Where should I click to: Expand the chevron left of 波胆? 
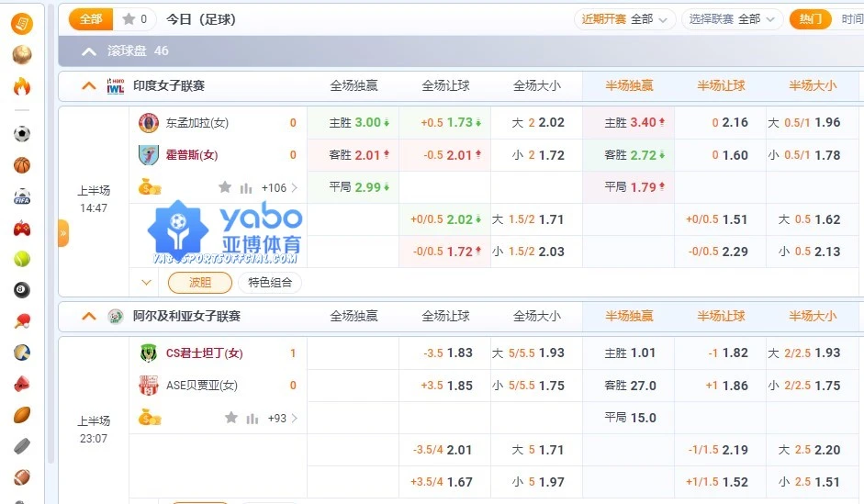pos(147,283)
